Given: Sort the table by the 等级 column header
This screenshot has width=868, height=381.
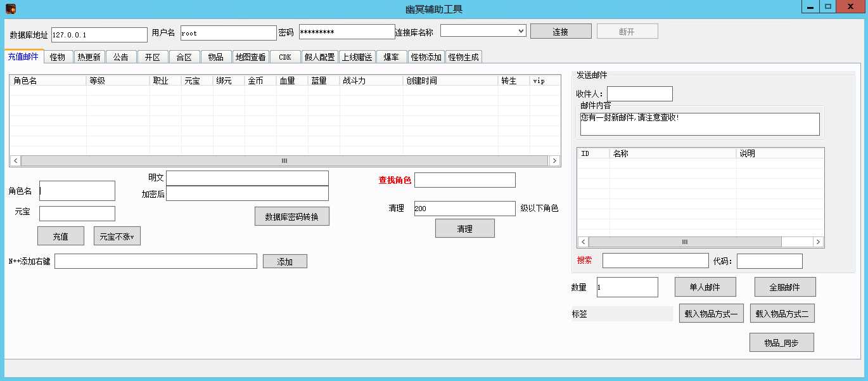Looking at the screenshot, I should [117, 81].
